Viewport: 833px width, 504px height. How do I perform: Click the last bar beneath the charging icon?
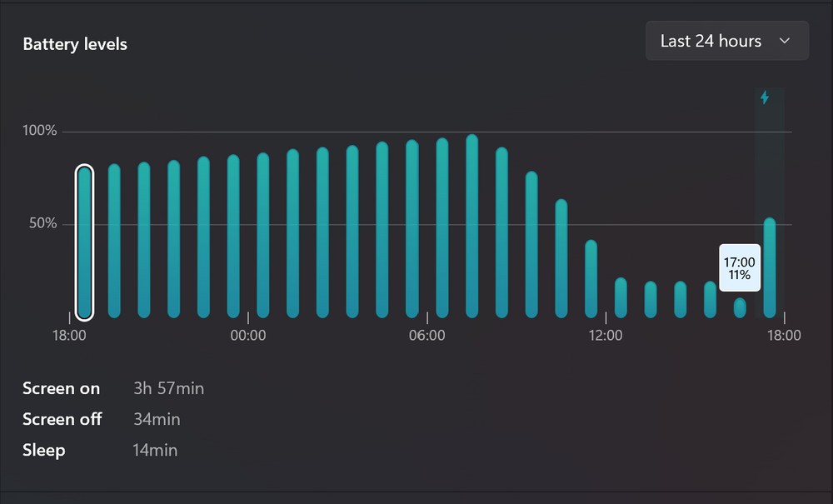click(770, 267)
